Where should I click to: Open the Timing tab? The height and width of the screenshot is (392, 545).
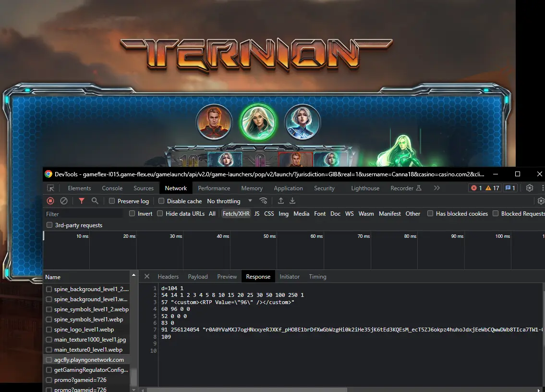(318, 277)
